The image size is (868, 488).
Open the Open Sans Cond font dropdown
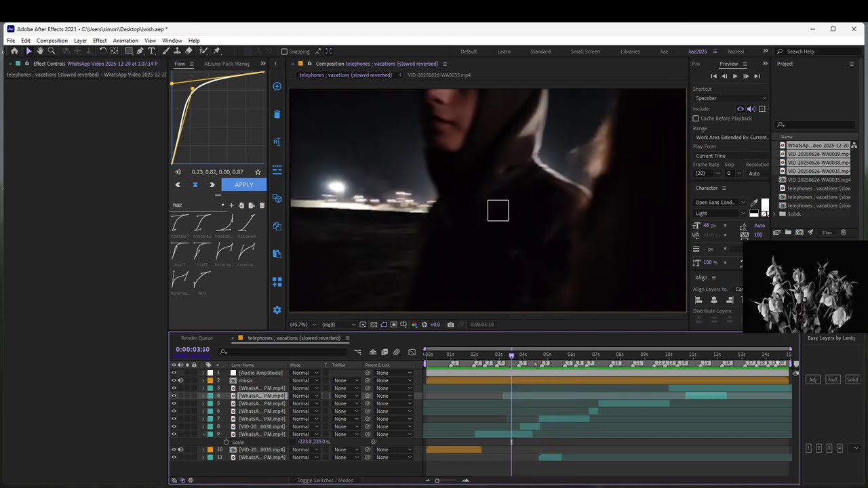click(x=719, y=203)
